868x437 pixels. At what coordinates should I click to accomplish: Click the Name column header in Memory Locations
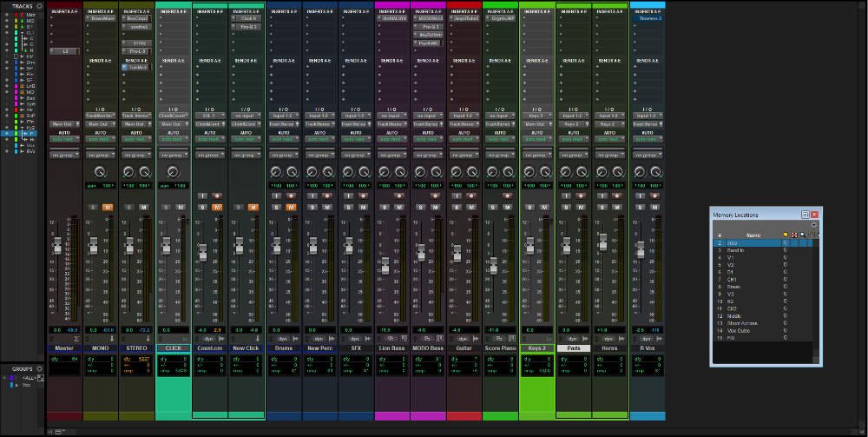(x=753, y=235)
